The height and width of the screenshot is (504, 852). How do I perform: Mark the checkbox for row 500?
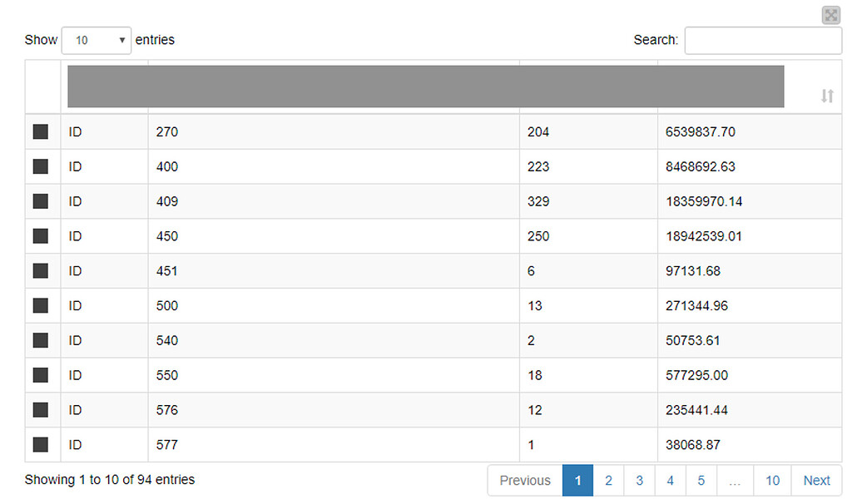[x=41, y=306]
